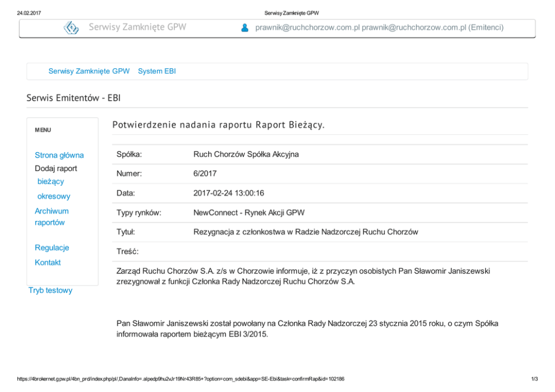Choose bieżący report type

coord(51,181)
